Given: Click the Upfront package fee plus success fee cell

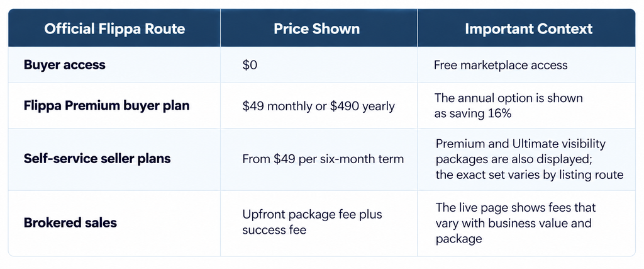Looking at the screenshot, I should 312,222.
